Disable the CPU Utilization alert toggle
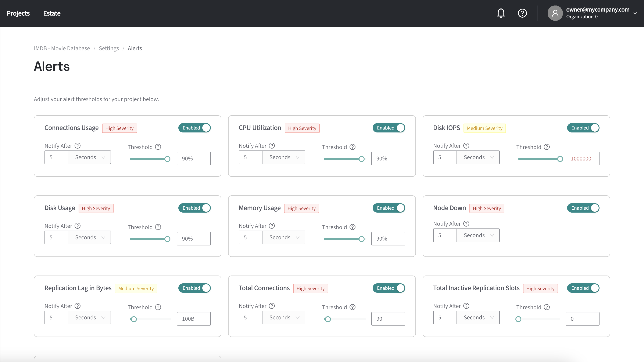The width and height of the screenshot is (644, 362). (389, 128)
